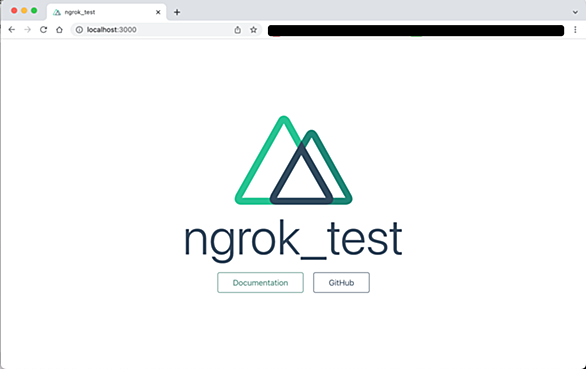Image resolution: width=586 pixels, height=369 pixels.
Task: Open the Chrome three-dot menu
Action: pyautogui.click(x=575, y=30)
